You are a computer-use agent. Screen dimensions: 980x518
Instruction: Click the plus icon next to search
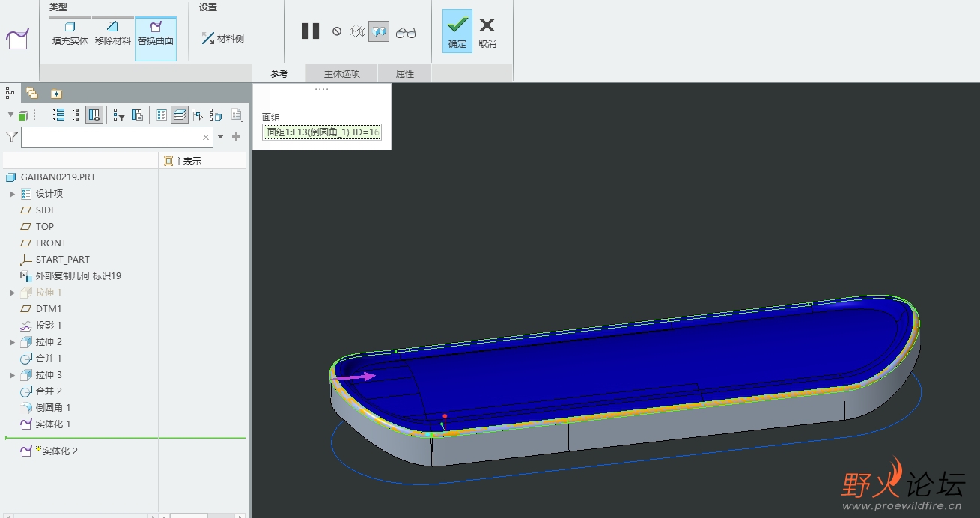click(x=237, y=137)
